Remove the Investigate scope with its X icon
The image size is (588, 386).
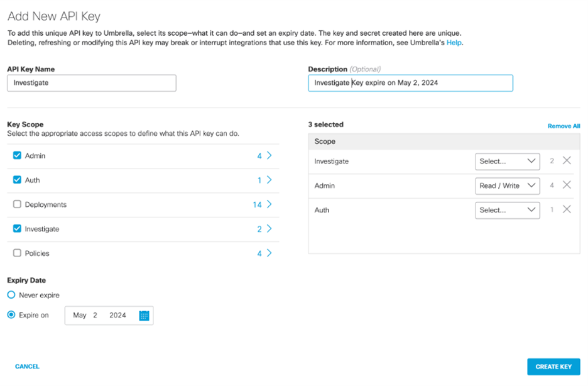click(x=567, y=161)
